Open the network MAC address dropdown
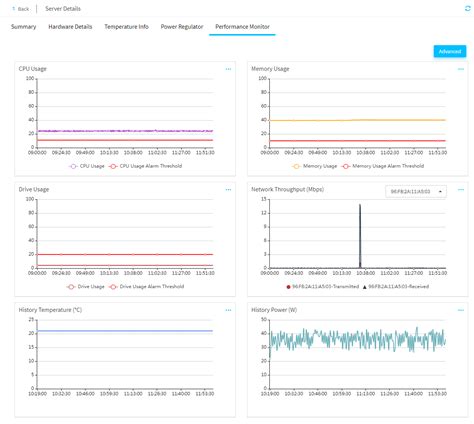474x424 pixels. [416, 191]
